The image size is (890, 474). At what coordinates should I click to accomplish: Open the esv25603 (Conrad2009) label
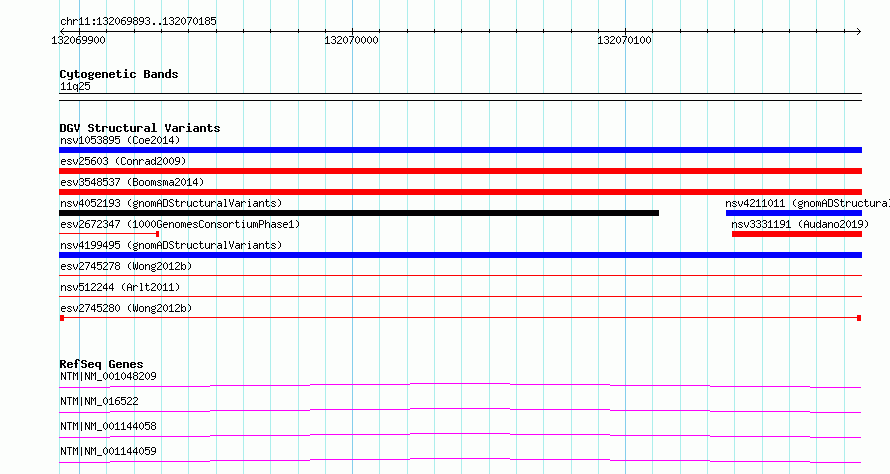[123, 161]
